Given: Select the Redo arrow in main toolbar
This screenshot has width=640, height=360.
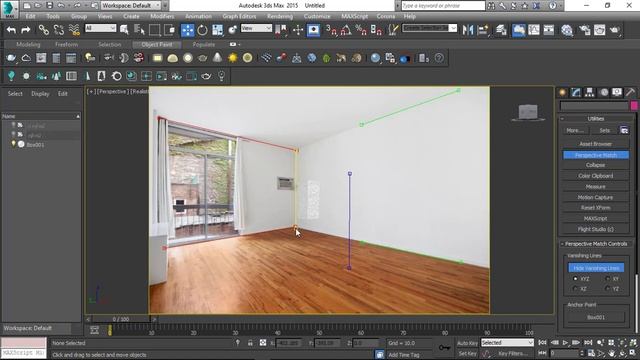Looking at the screenshot, I should 26,30.
